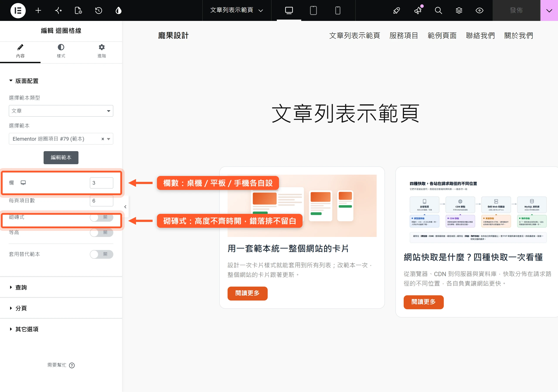Click 閱讀更多 on 用一套範本 card
This screenshot has height=392, width=558.
click(x=247, y=293)
